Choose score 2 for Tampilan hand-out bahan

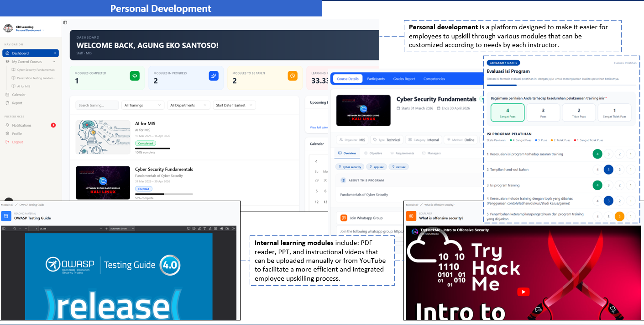coord(619,170)
